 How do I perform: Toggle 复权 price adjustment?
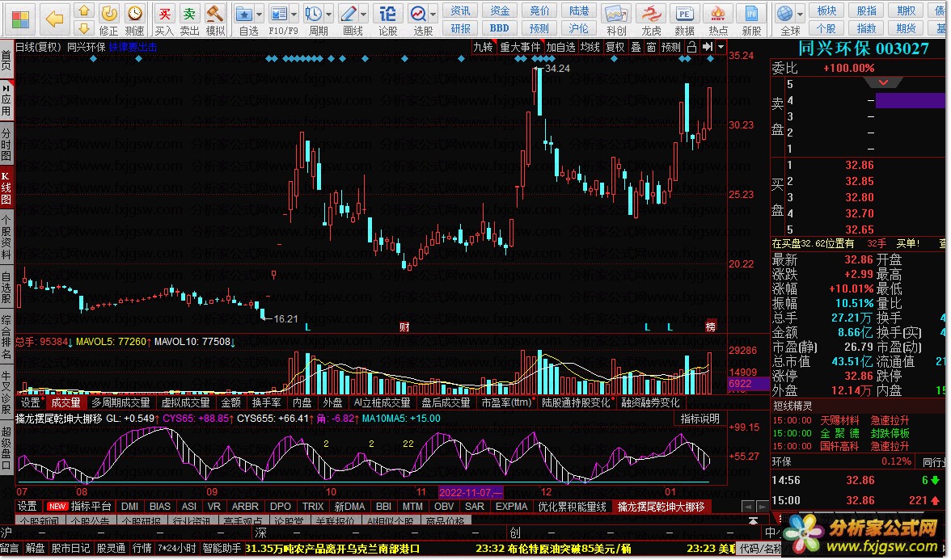click(x=615, y=47)
